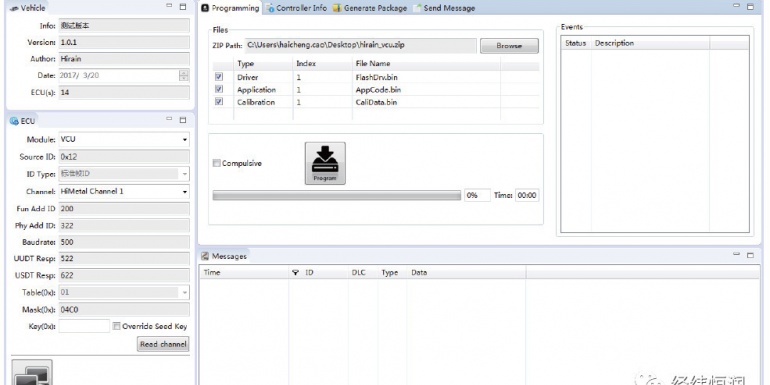Open the Table(0x) dropdown

[x=185, y=293]
